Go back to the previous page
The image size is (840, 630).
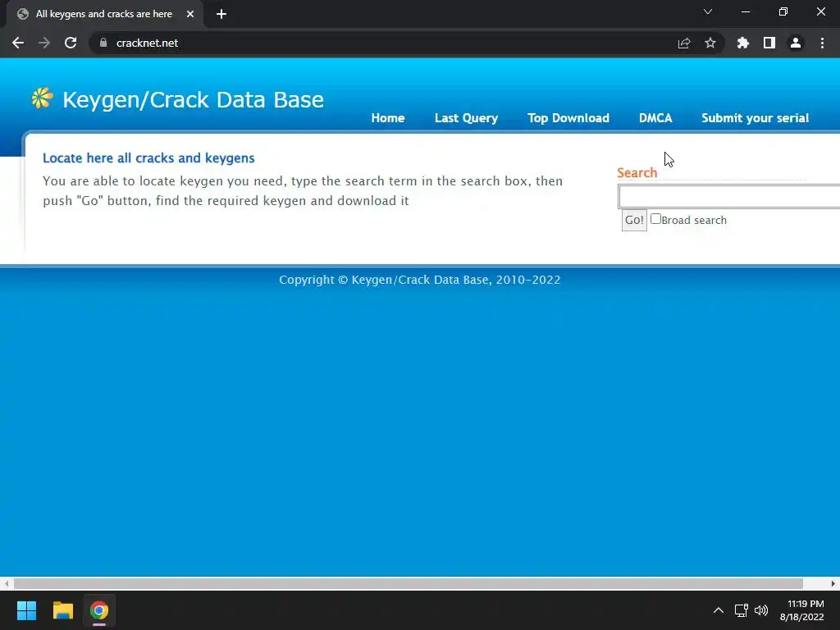click(18, 43)
